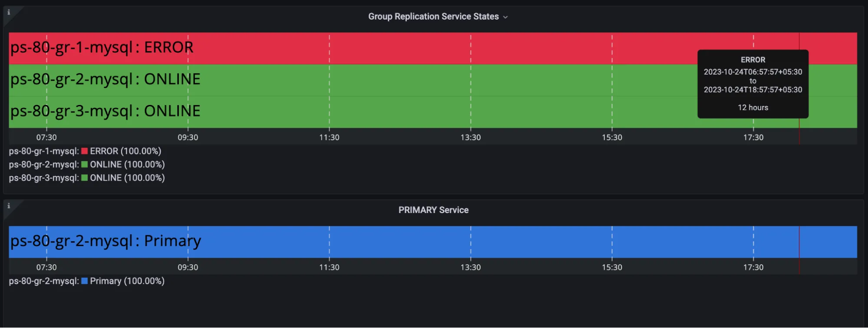The width and height of the screenshot is (868, 328).
Task: Open the Group Replication Service States panel menu
Action: click(x=505, y=17)
